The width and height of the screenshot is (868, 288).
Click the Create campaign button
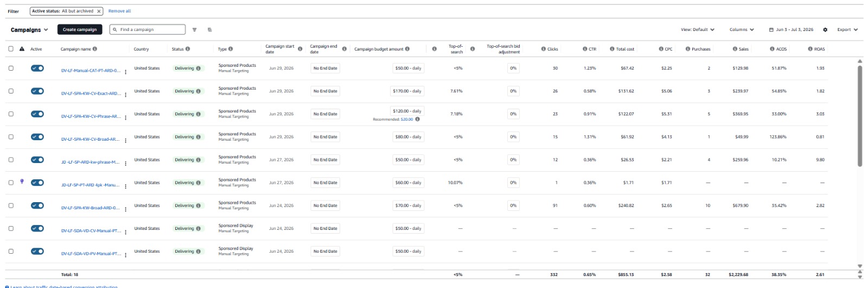[80, 30]
